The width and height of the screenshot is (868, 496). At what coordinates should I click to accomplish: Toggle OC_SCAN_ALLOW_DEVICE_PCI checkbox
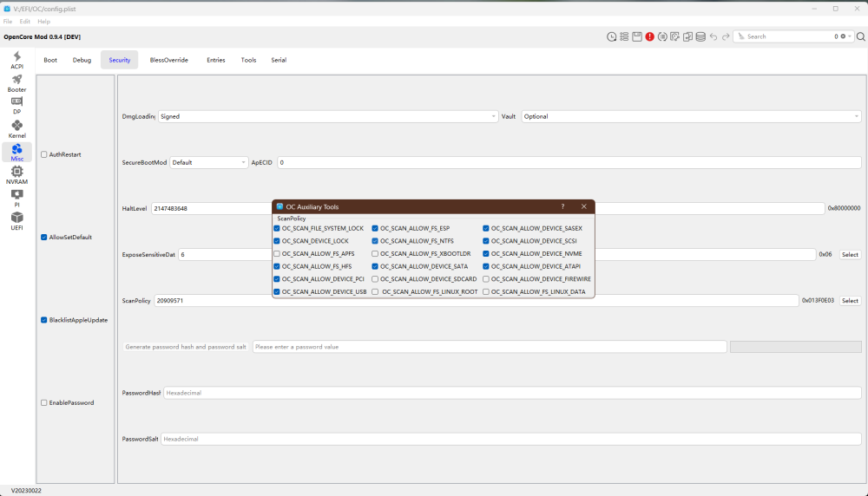(x=277, y=279)
